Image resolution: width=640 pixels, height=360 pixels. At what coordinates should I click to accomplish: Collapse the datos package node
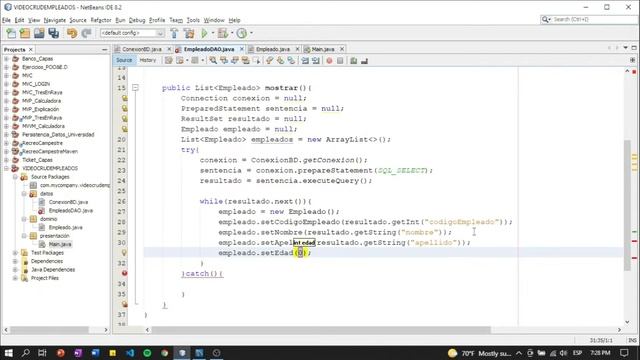(24, 193)
